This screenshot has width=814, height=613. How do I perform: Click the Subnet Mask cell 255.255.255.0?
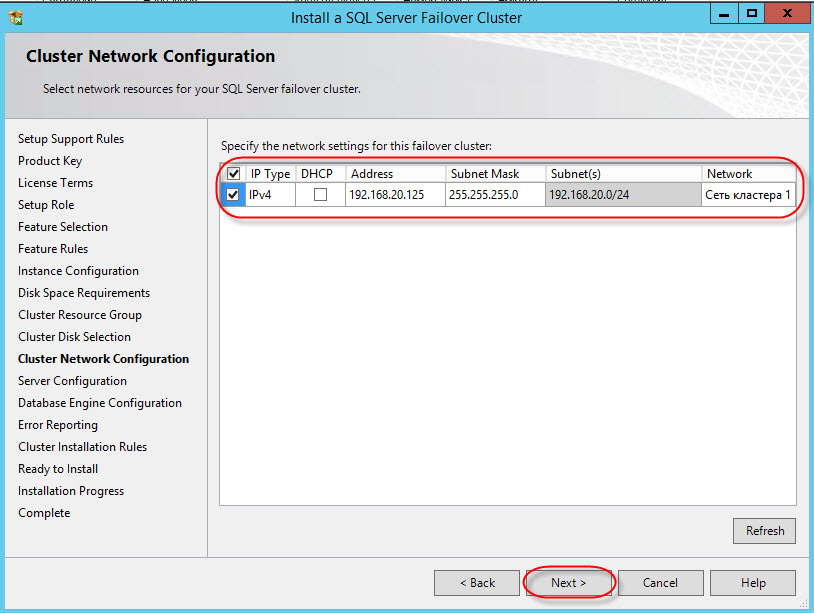[x=495, y=195]
